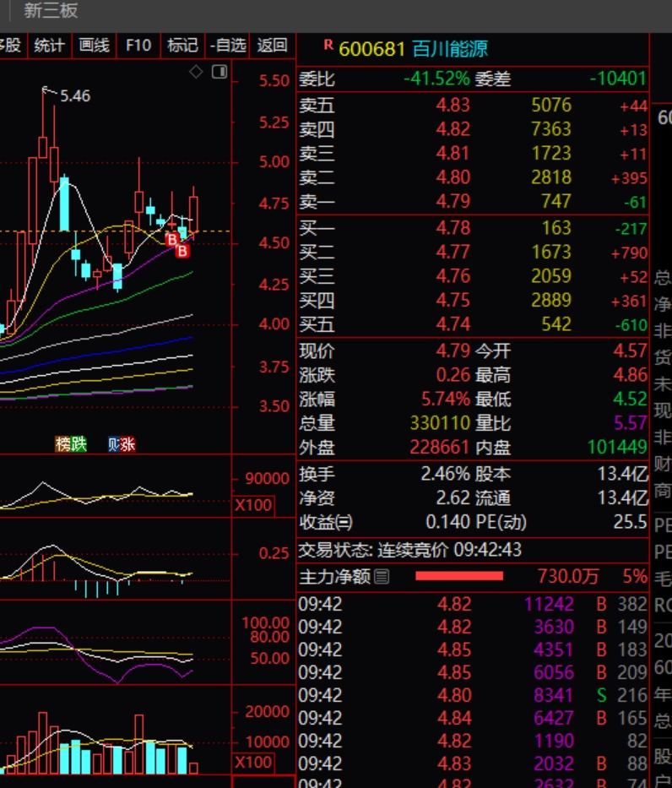Click the 5.46 high price label
The image size is (672, 788).
pyautogui.click(x=75, y=96)
